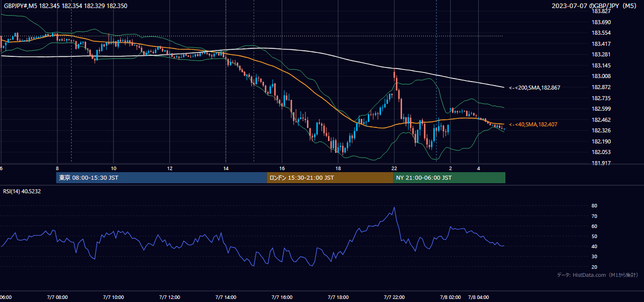Click price axis value 183.008

click(x=601, y=76)
